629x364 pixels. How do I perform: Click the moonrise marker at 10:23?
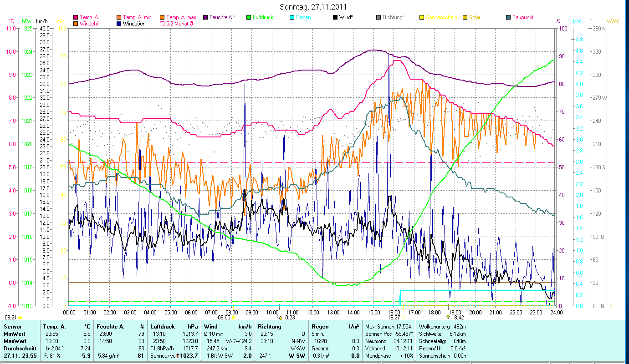(x=280, y=318)
